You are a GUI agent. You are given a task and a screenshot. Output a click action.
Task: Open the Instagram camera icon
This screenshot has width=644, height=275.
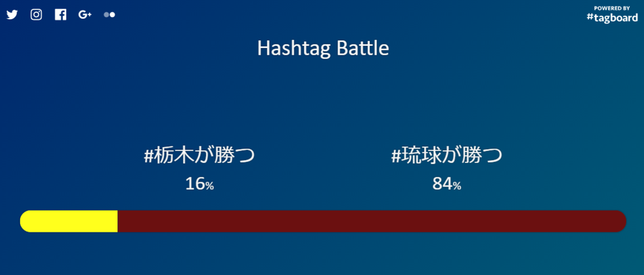36,15
